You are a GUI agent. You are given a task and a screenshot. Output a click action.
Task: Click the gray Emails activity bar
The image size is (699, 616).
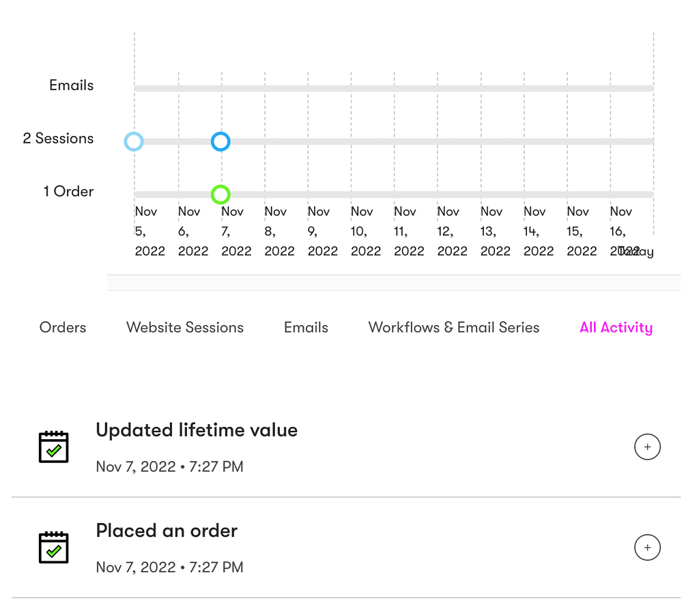click(x=393, y=87)
